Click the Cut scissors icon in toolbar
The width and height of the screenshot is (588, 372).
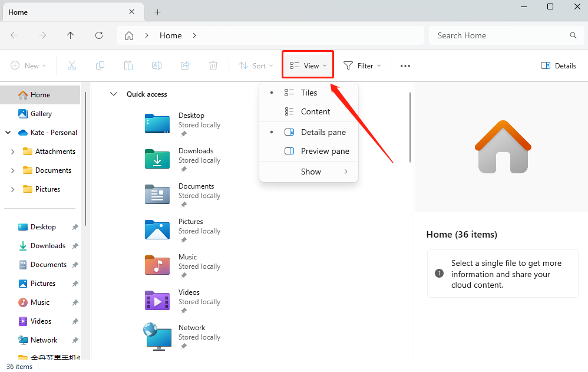(72, 66)
